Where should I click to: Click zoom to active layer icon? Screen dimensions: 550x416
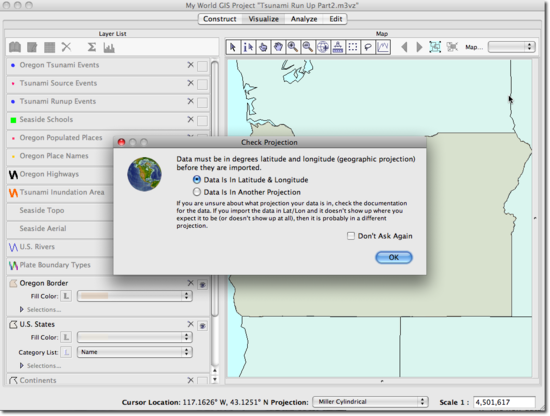coord(435,47)
